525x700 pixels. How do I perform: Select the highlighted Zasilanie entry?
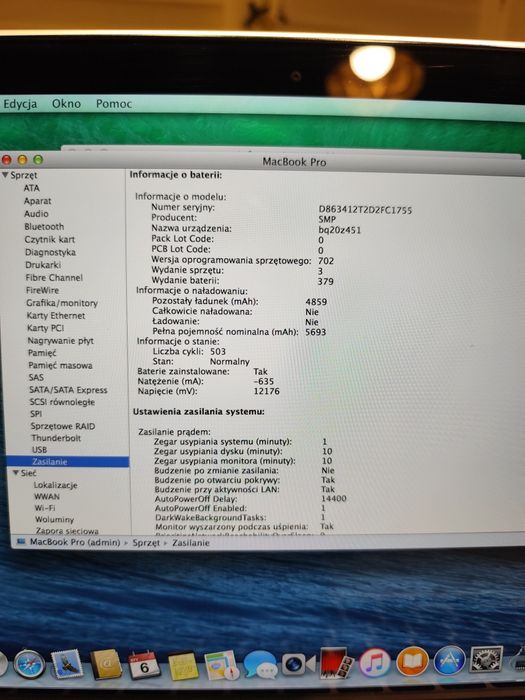tap(68, 462)
